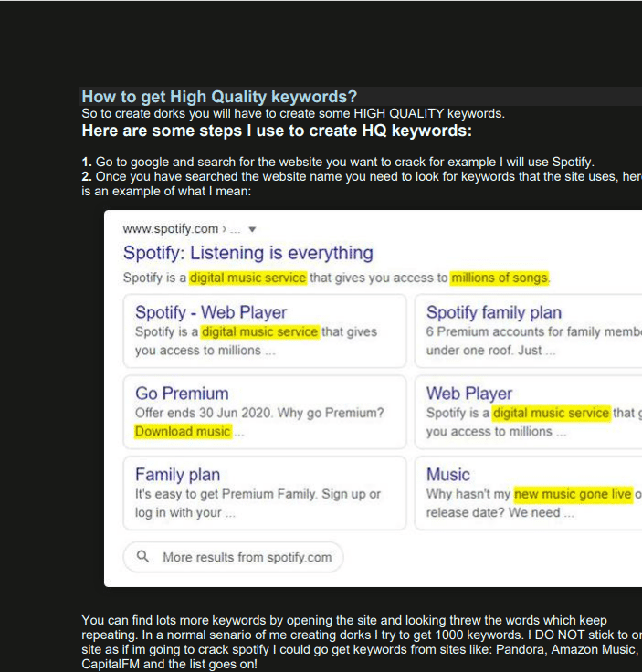Open dropdown arrow next to www.spotify.com
This screenshot has height=672, width=642.
[252, 229]
